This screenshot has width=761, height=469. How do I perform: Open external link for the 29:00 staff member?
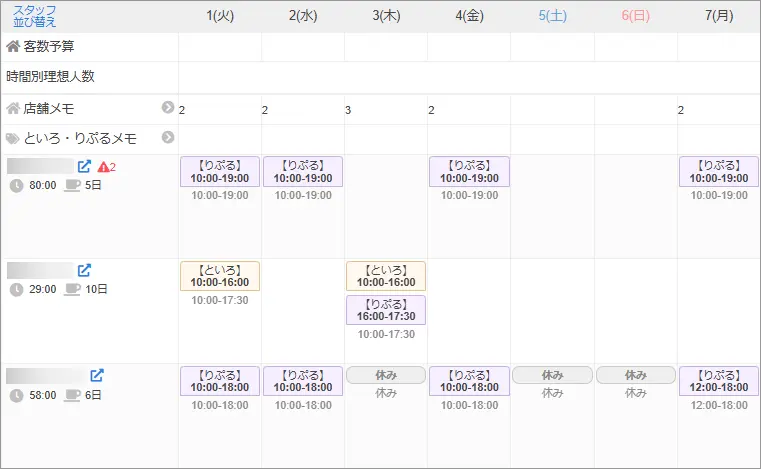(85, 270)
